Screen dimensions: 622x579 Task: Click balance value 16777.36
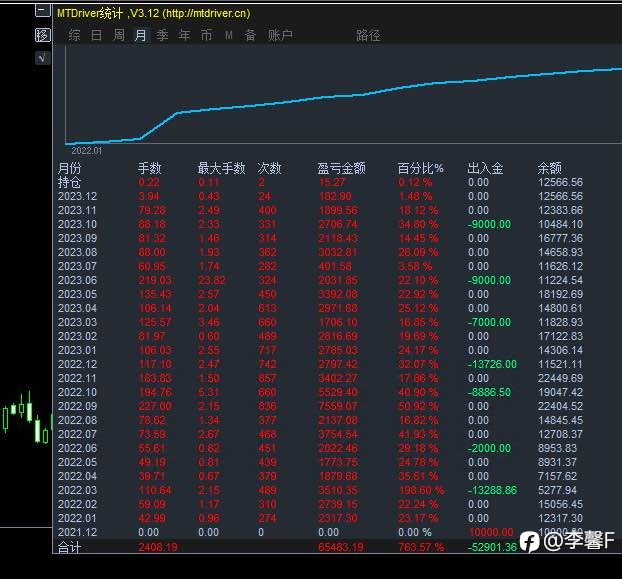pos(561,238)
